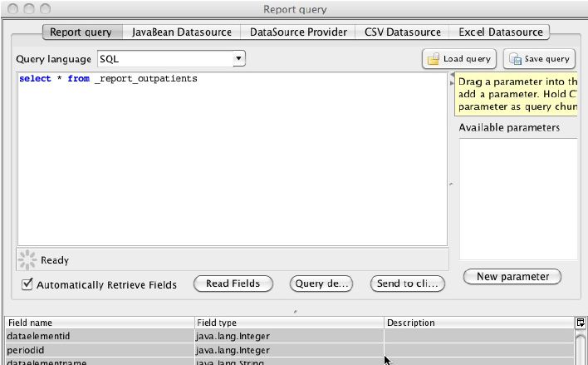588x365 pixels.
Task: Click the table column selector icon
Action: (x=581, y=323)
